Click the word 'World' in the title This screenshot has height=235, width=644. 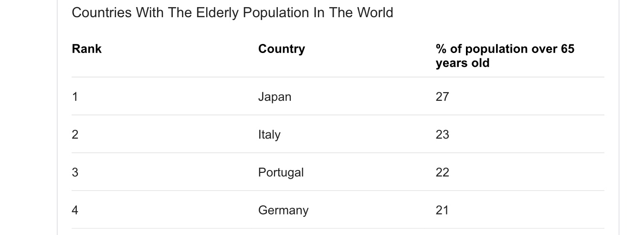[375, 13]
